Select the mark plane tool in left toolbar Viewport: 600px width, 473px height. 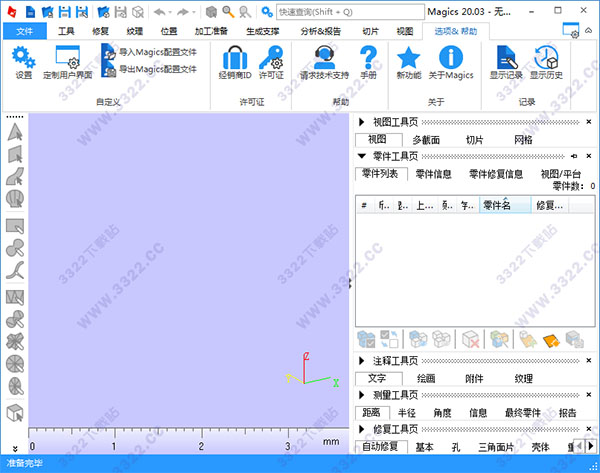coord(15,154)
